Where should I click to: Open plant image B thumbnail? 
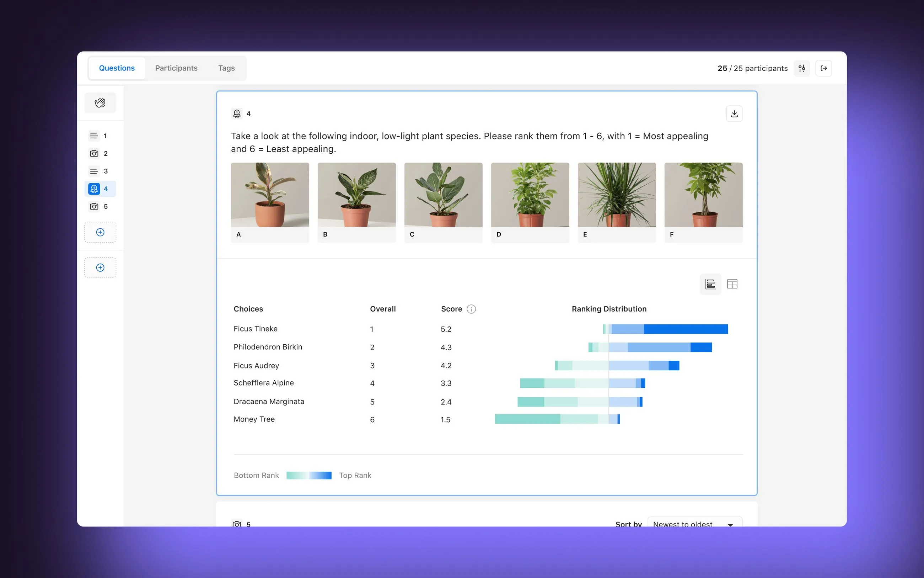click(x=356, y=203)
